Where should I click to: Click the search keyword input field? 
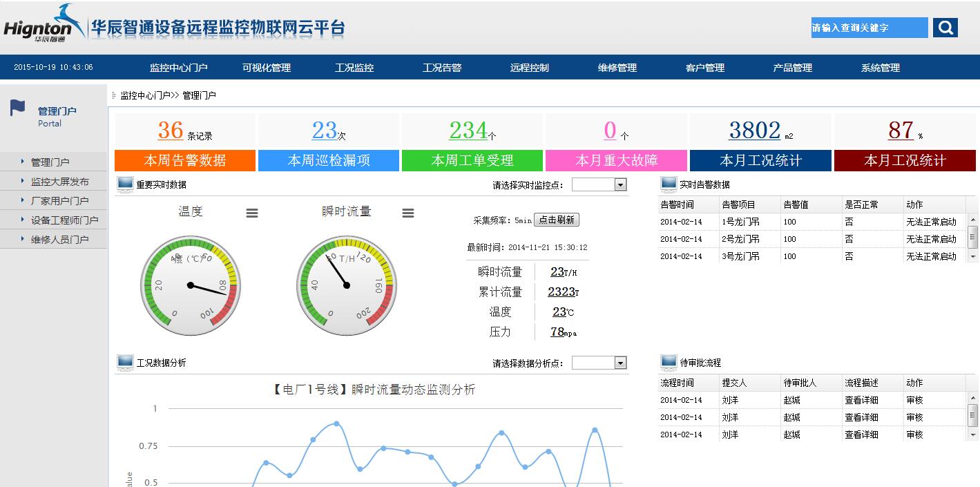(869, 28)
